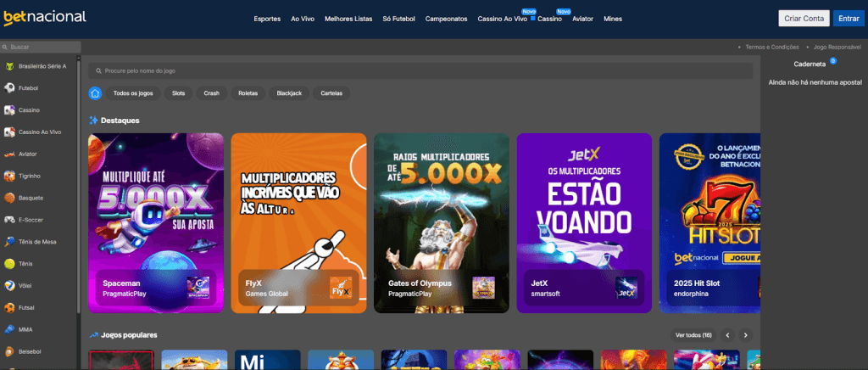Open the Cassino Ao Vivo sidebar icon
Screen dimensions: 868x370
pyautogui.click(x=9, y=132)
